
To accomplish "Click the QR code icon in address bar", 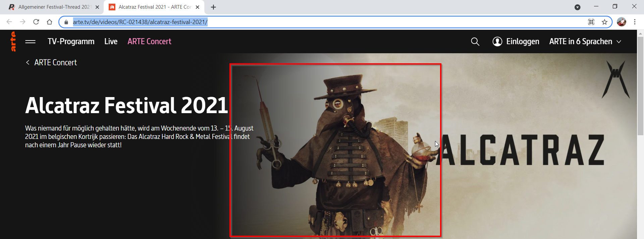I will pyautogui.click(x=591, y=22).
